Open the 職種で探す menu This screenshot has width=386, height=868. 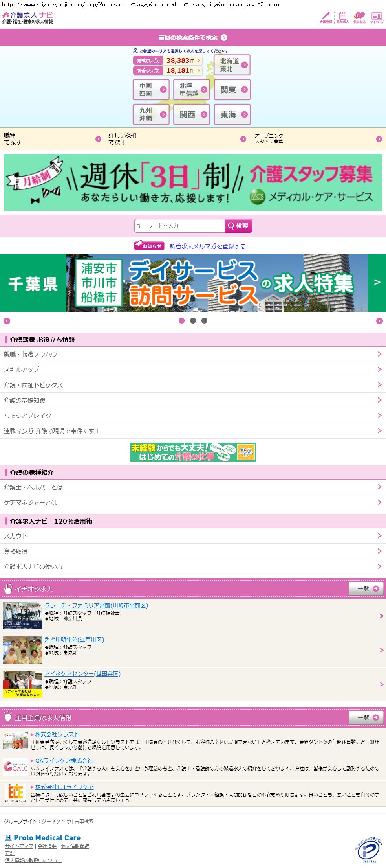(52, 139)
